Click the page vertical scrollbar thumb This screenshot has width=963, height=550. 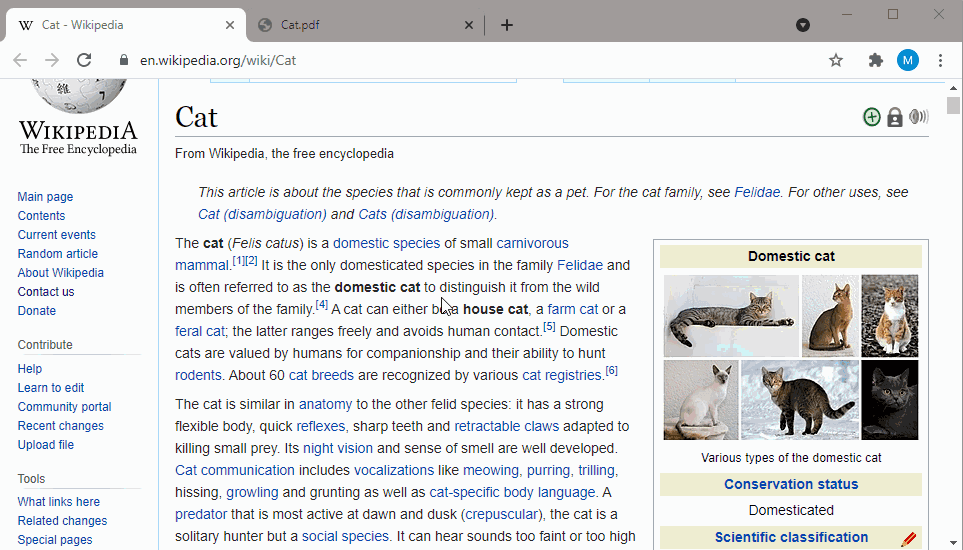click(953, 106)
